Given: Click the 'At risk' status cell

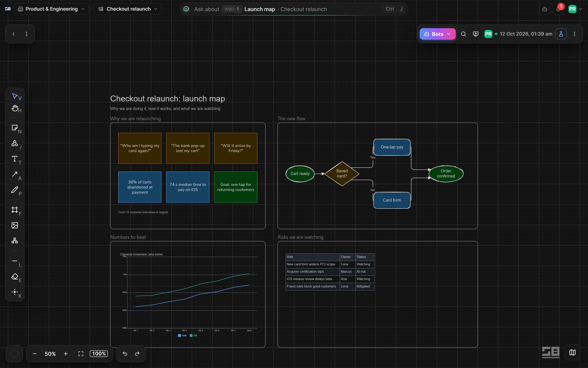Looking at the screenshot, I should (365, 272).
